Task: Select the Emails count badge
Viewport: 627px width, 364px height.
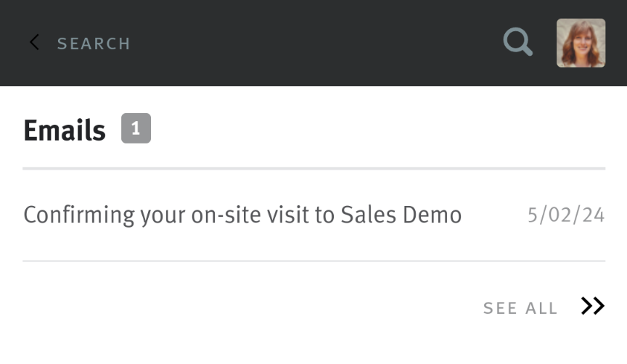Action: click(136, 129)
